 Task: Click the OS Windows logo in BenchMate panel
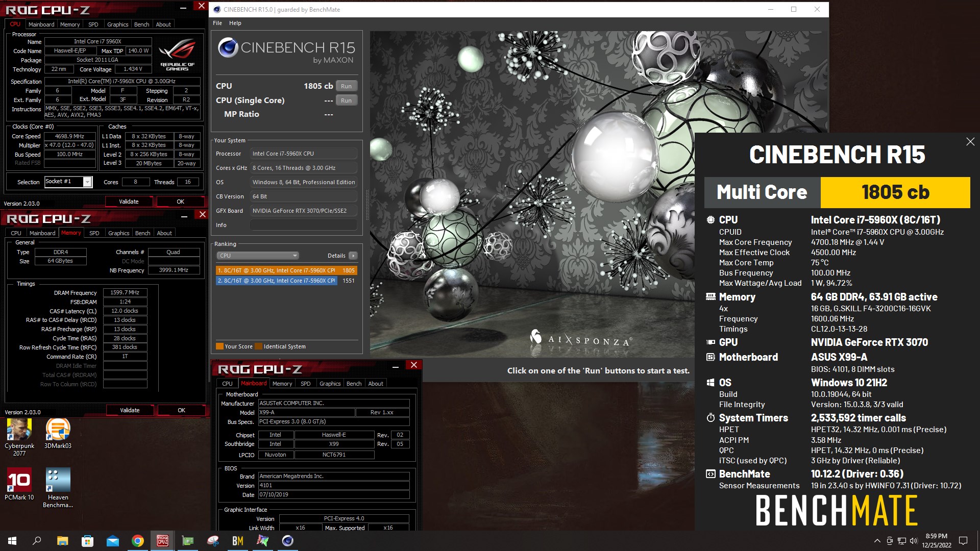pyautogui.click(x=710, y=383)
